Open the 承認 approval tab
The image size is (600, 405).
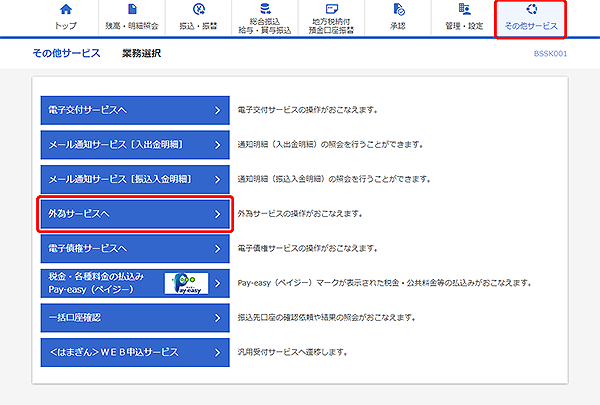pos(398,18)
